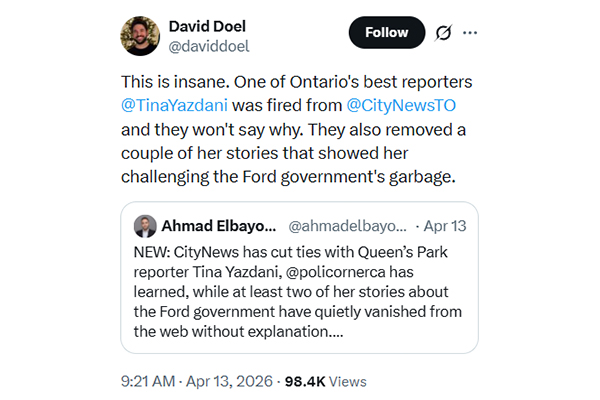Open the Grok slashed-circle icon

click(443, 33)
